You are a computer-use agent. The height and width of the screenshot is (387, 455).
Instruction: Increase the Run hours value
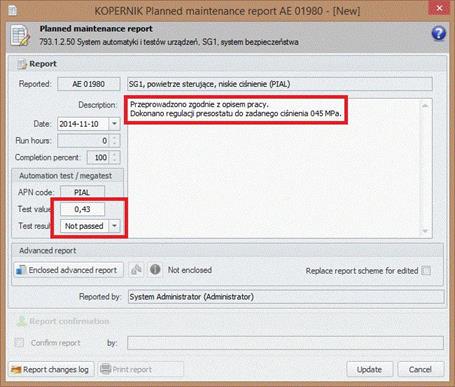coord(114,137)
